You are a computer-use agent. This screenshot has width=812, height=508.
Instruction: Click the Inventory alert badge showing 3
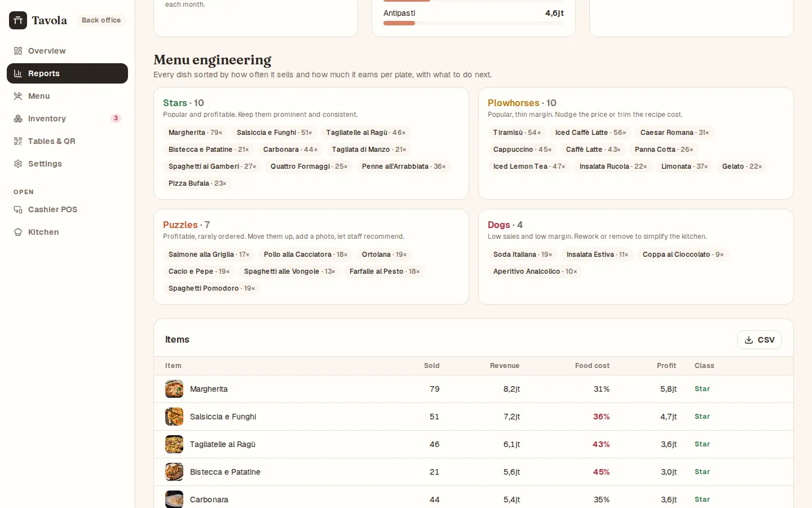[116, 119]
